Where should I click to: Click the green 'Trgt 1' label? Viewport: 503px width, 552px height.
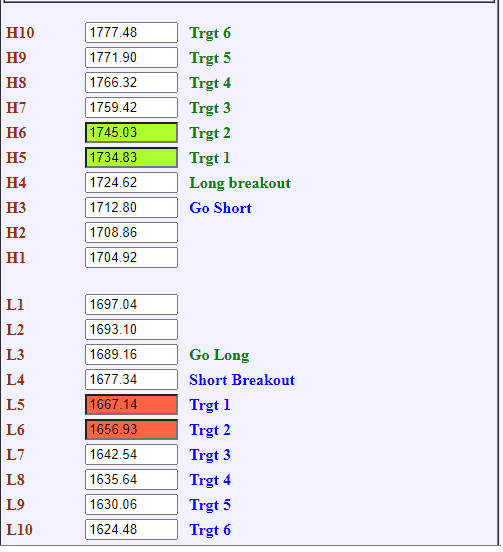(x=210, y=158)
